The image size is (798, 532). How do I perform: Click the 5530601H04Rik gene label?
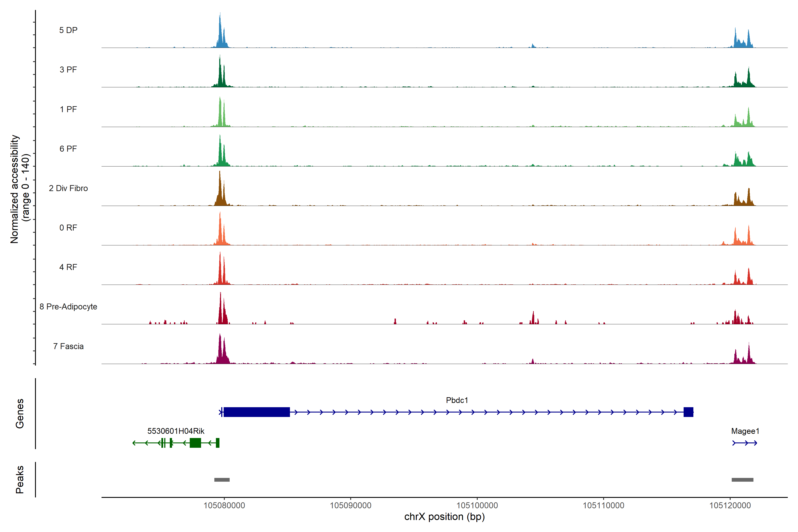coord(176,431)
